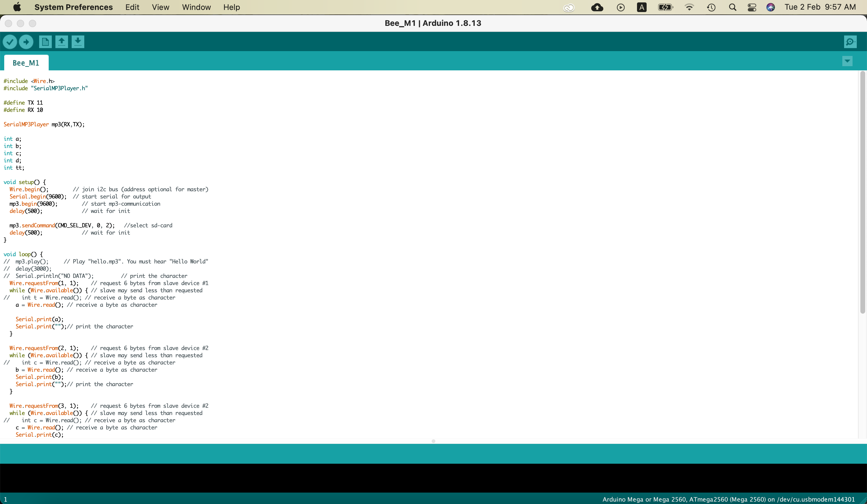Image resolution: width=867 pixels, height=504 pixels.
Task: Expand the sketch tab dropdown arrow
Action: (x=847, y=61)
